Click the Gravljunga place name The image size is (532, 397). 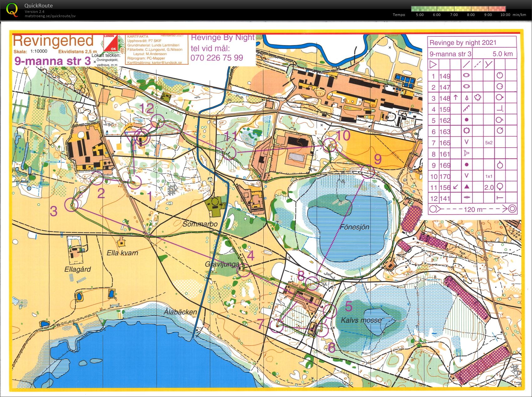[x=222, y=264]
